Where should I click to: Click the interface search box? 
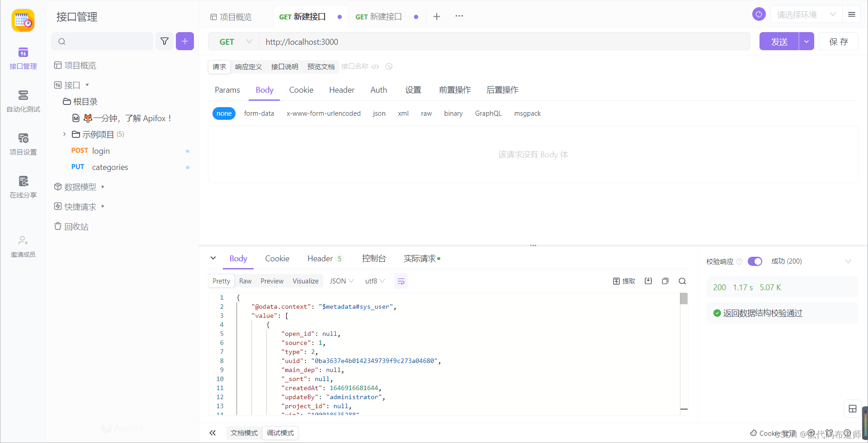pos(102,41)
